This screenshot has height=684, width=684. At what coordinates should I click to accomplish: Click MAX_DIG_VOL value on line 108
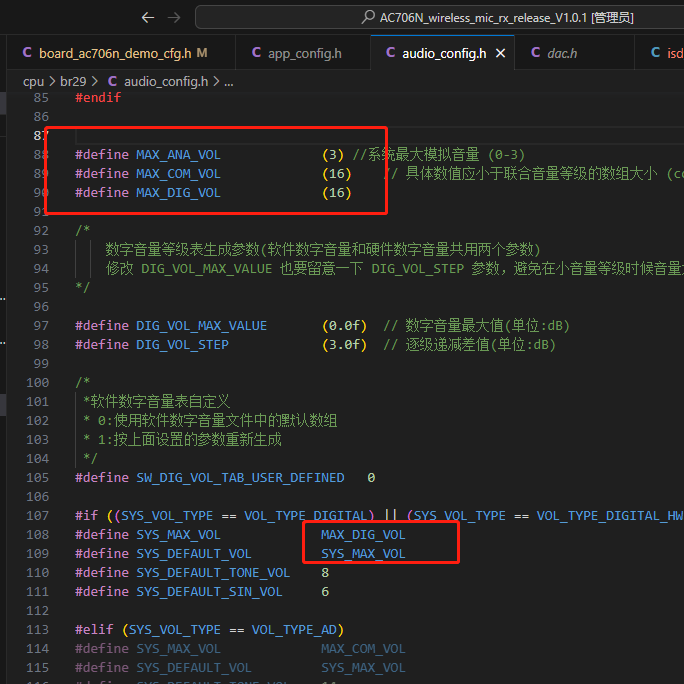[x=363, y=535]
